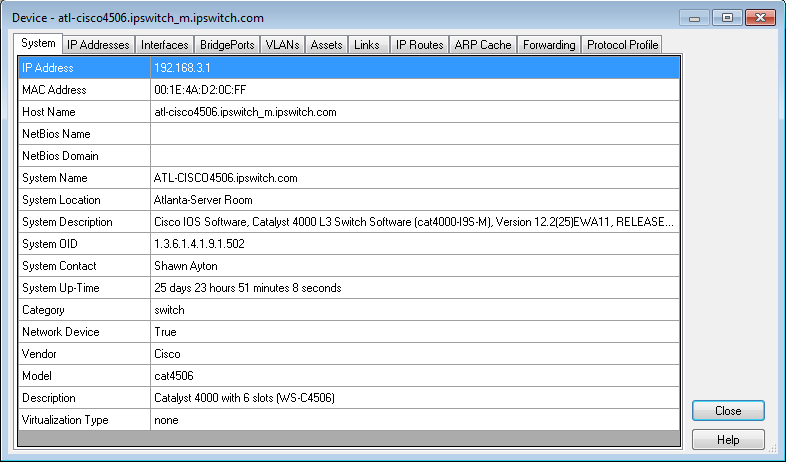Click the MAC Address row label

coord(84,90)
